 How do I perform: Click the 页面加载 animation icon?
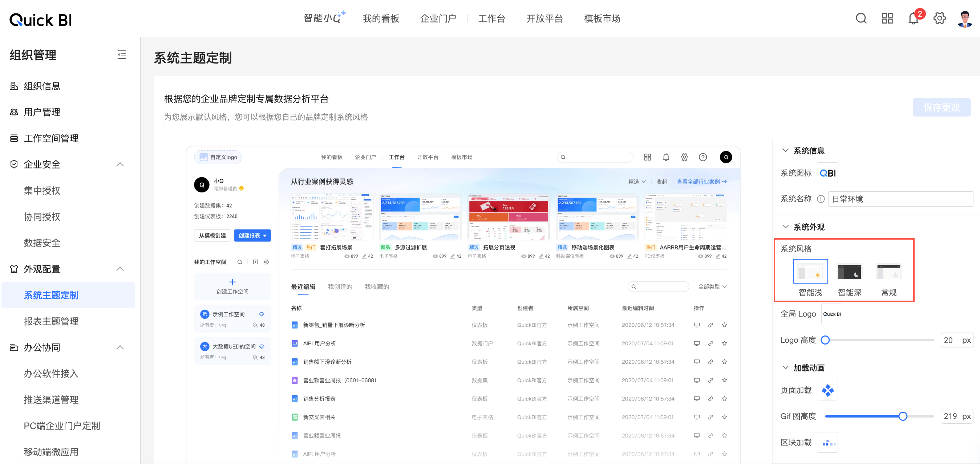827,390
